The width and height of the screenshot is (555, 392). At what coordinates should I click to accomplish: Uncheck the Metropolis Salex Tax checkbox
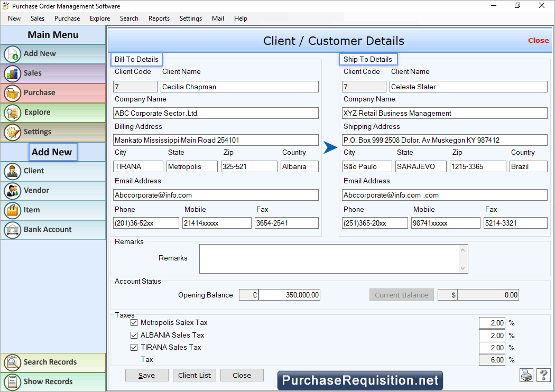coord(134,322)
